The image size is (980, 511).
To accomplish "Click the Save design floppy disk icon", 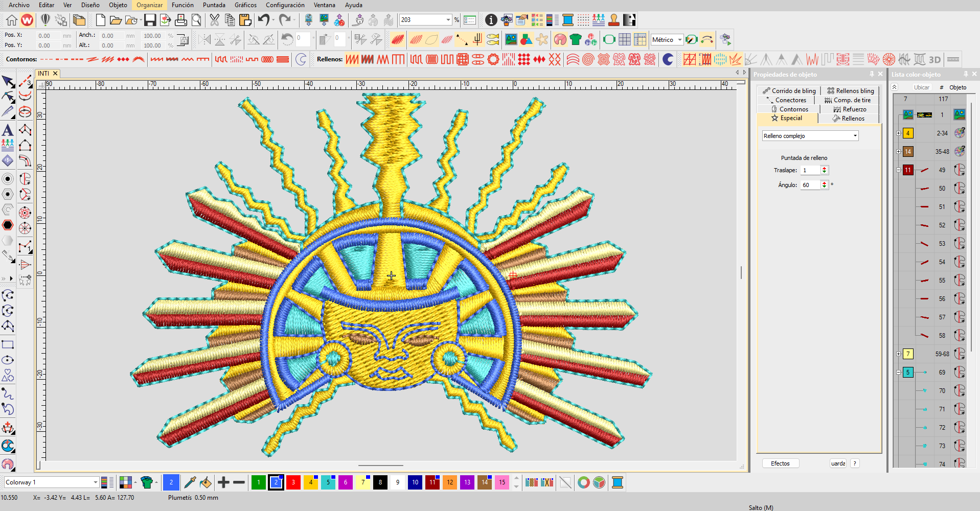I will [x=150, y=20].
